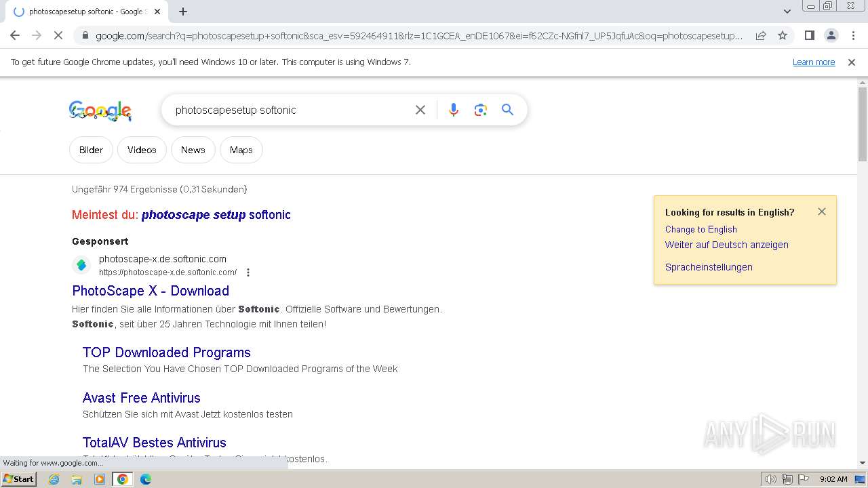Click photoscape-x.de.softonic.com site name
The width and height of the screenshot is (868, 488).
(x=163, y=259)
